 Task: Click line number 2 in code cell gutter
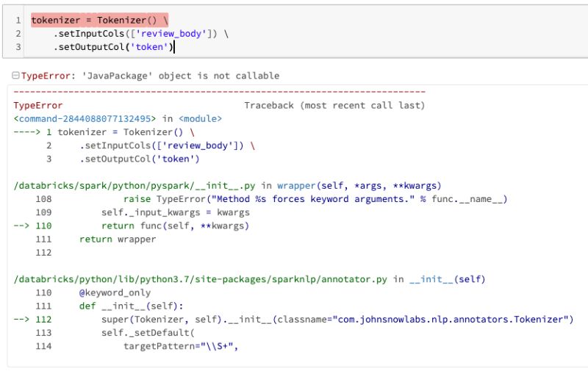tap(18, 34)
